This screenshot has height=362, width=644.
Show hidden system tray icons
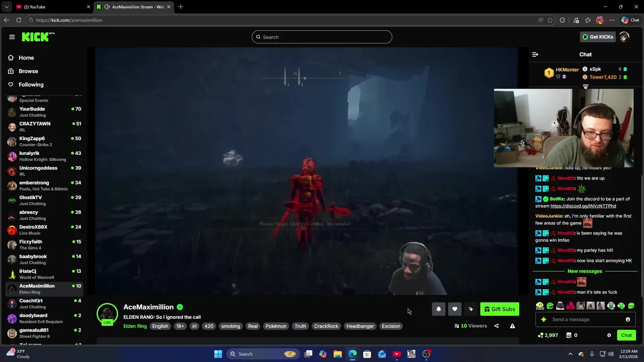pyautogui.click(x=570, y=354)
